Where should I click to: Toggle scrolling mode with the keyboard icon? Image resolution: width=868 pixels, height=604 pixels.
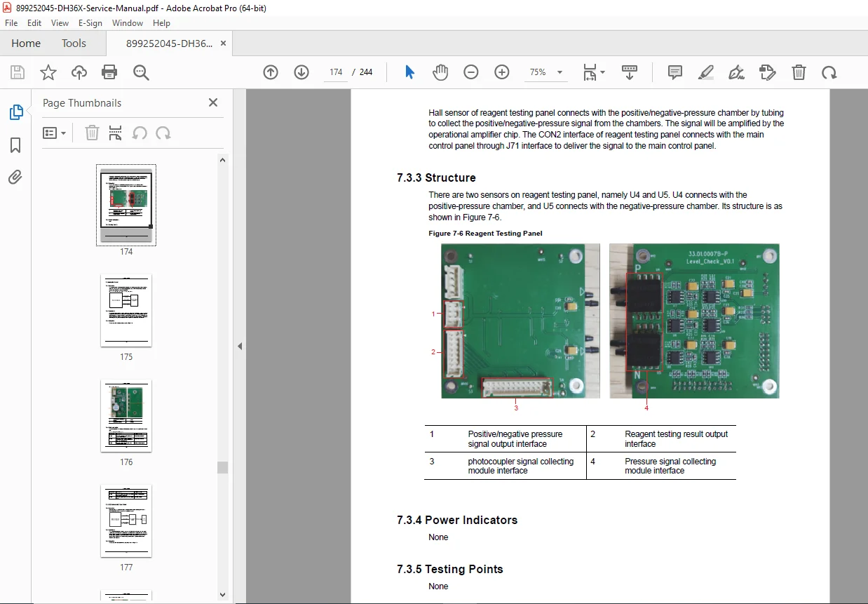click(x=630, y=72)
